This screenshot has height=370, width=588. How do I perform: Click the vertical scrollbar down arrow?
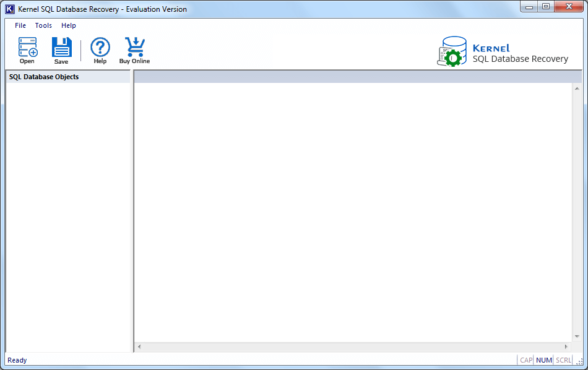[x=577, y=337]
